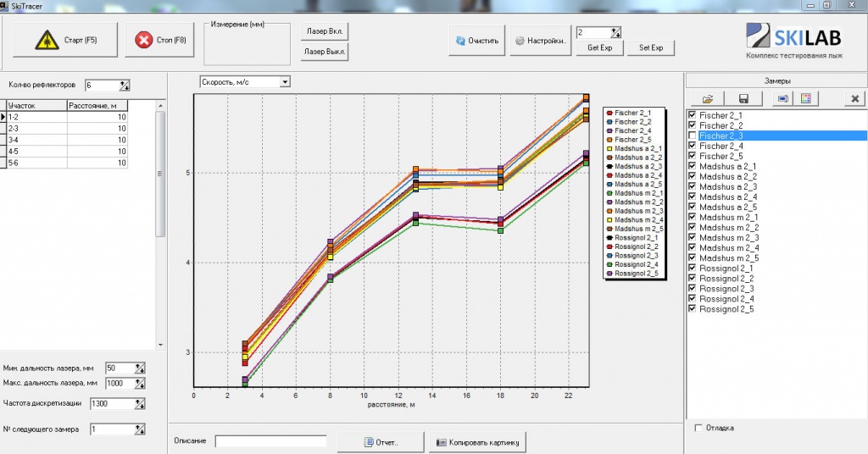Select row 1-2 in section table

pos(67,117)
